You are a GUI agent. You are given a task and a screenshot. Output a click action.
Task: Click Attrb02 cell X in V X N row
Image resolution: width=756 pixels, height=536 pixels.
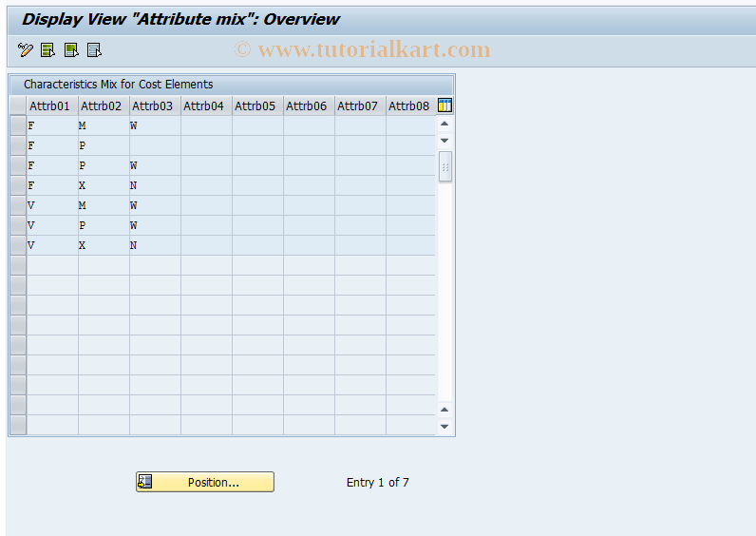click(104, 245)
